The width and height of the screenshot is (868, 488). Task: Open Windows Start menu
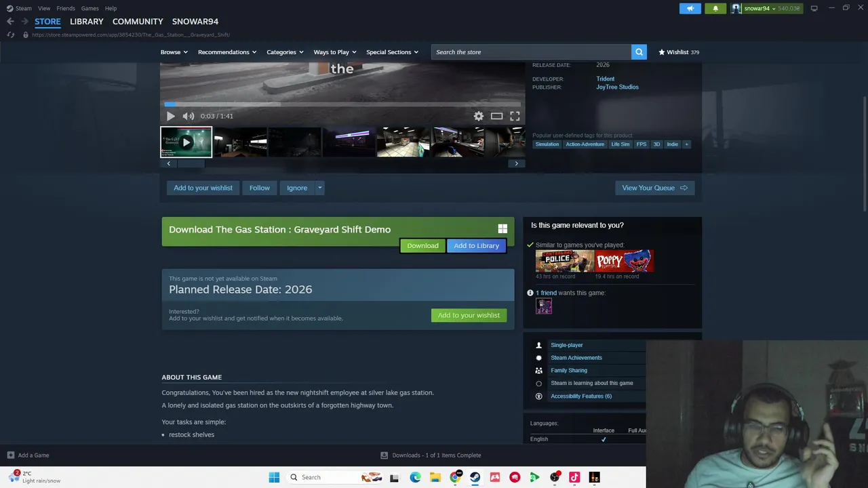(274, 477)
